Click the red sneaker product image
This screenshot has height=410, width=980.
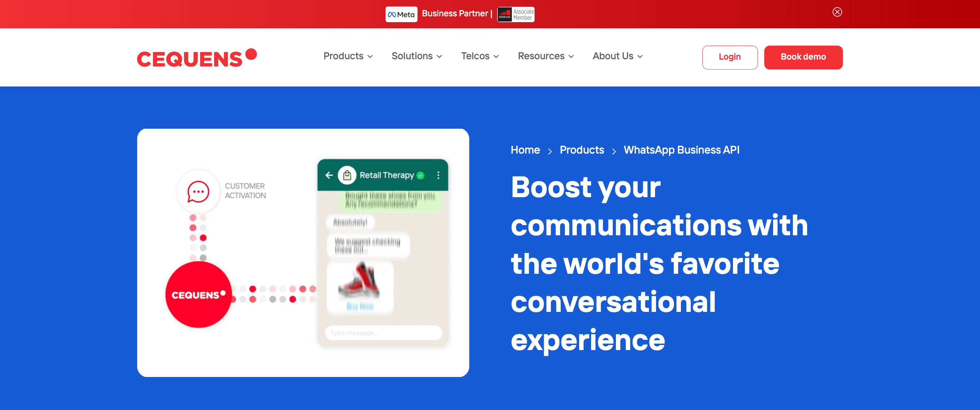(359, 280)
